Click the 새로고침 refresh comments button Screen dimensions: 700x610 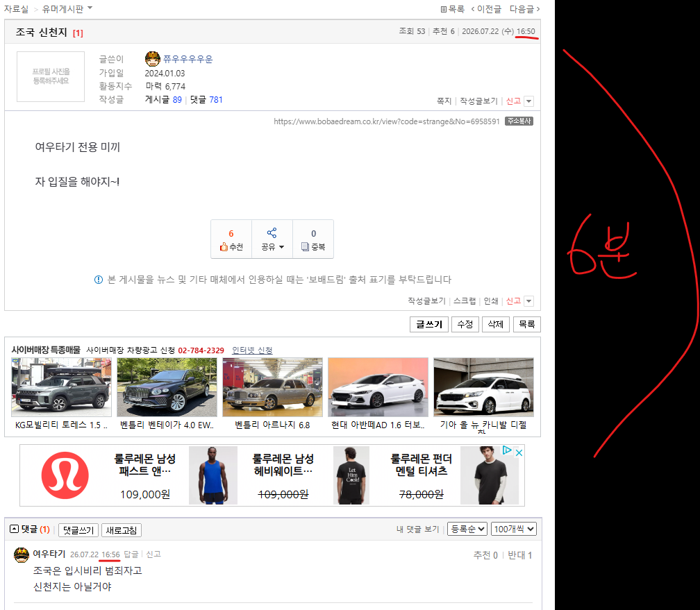point(122,530)
